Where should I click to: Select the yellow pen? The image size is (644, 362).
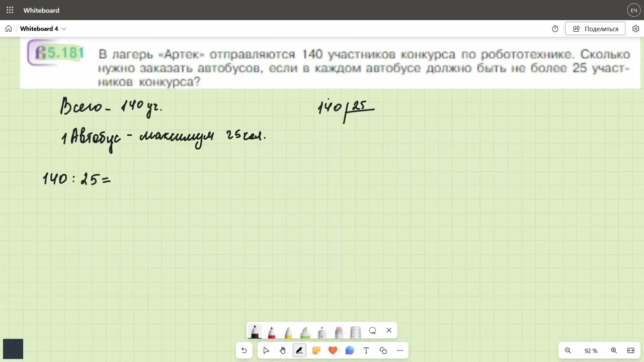pyautogui.click(x=288, y=332)
